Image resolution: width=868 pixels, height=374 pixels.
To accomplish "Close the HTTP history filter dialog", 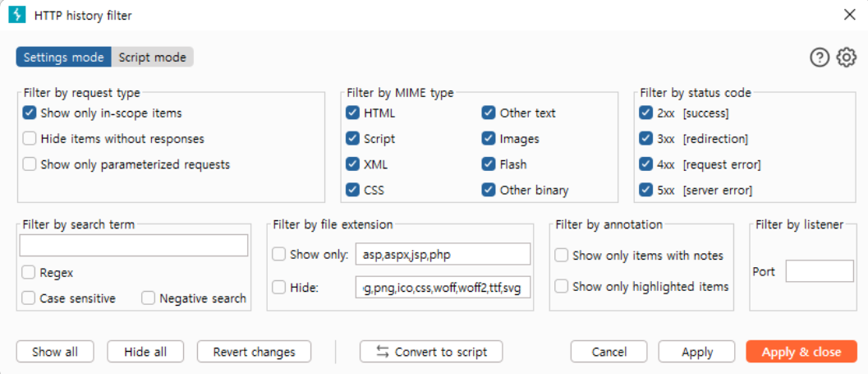I will (x=849, y=15).
